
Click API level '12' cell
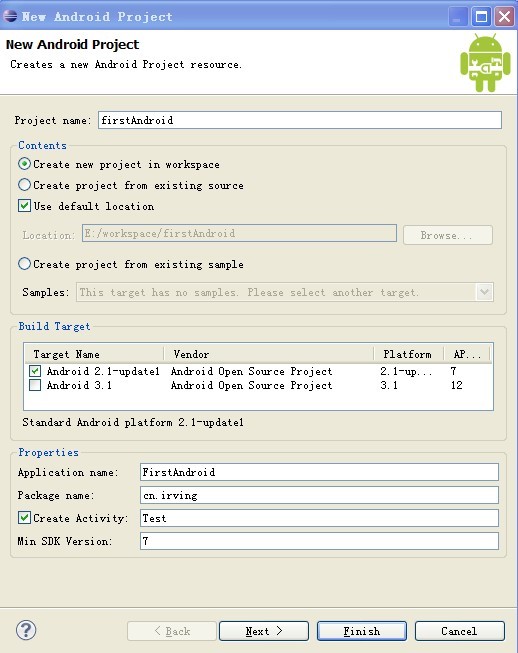(456, 385)
